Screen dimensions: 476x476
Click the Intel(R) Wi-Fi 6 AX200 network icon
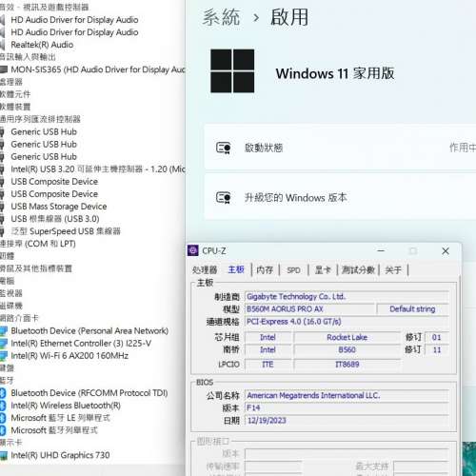click(4, 356)
